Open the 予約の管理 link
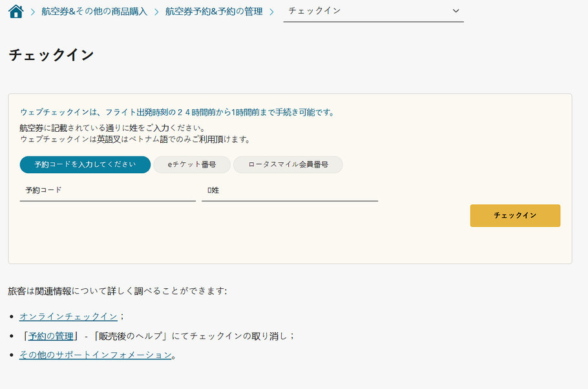 point(50,336)
